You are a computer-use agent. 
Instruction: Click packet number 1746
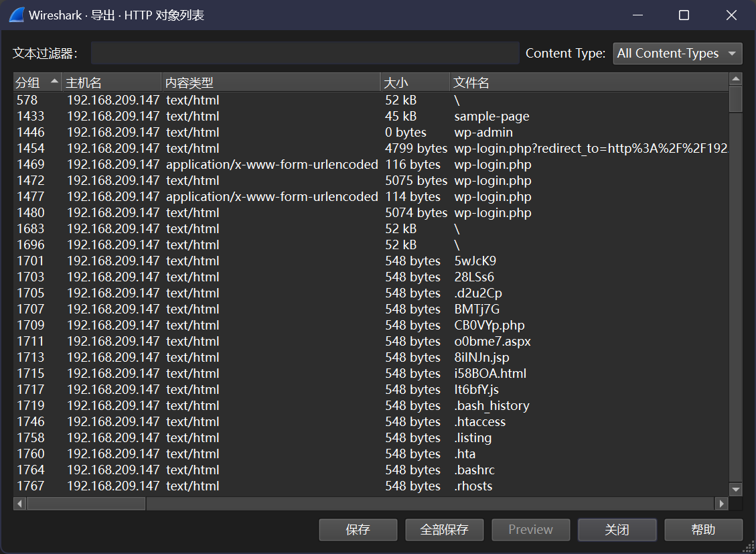(x=30, y=422)
